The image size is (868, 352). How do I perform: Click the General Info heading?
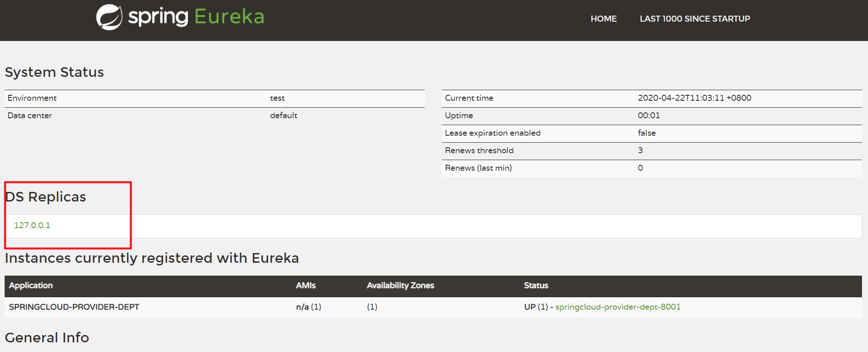point(47,338)
